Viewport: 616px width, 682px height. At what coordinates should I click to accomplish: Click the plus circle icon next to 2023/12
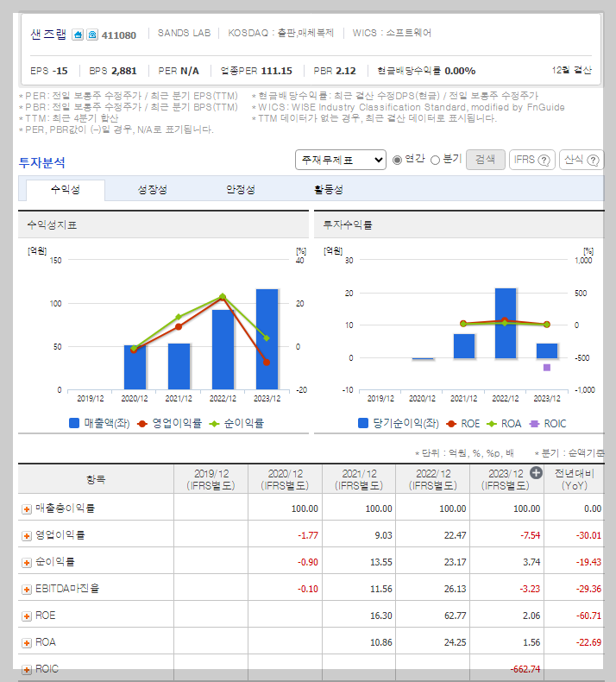click(536, 473)
